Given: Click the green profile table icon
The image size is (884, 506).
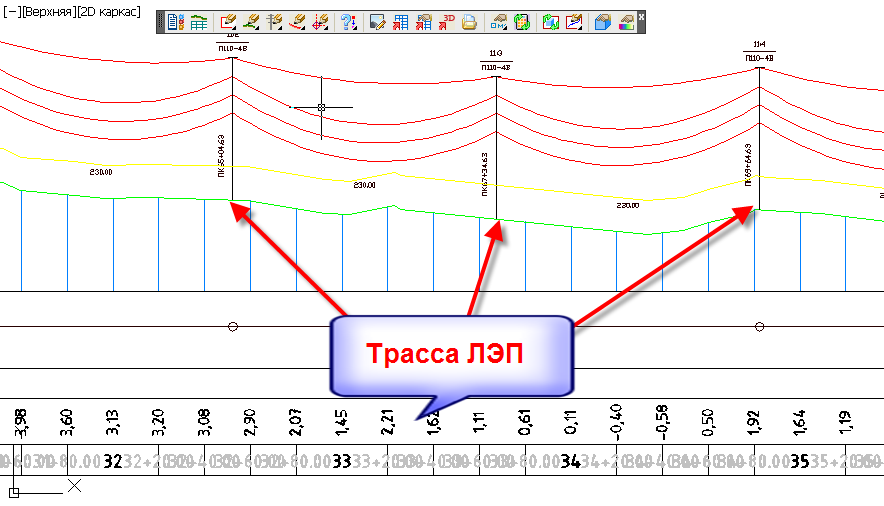Looking at the screenshot, I should tap(199, 21).
